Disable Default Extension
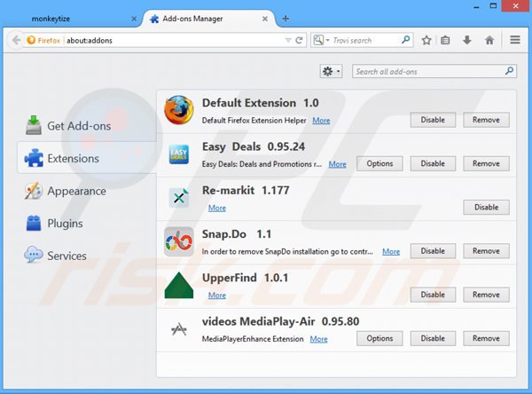The width and height of the screenshot is (532, 394). [433, 120]
